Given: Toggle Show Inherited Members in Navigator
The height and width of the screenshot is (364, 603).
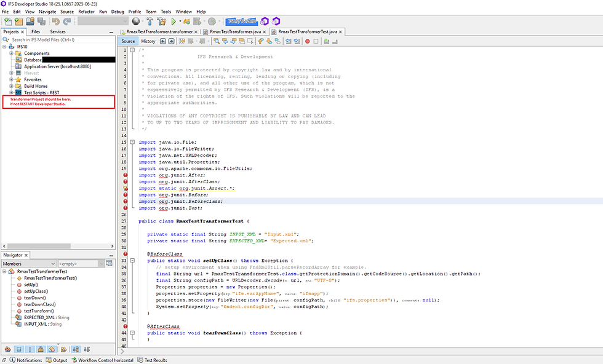Looking at the screenshot, I should coord(7,349).
